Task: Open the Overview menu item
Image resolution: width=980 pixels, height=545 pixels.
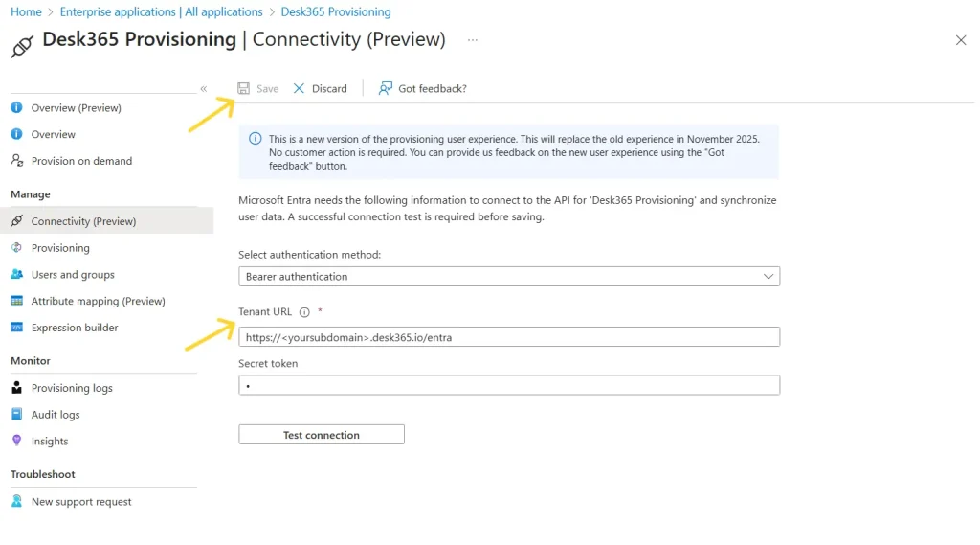Action: coord(54,134)
